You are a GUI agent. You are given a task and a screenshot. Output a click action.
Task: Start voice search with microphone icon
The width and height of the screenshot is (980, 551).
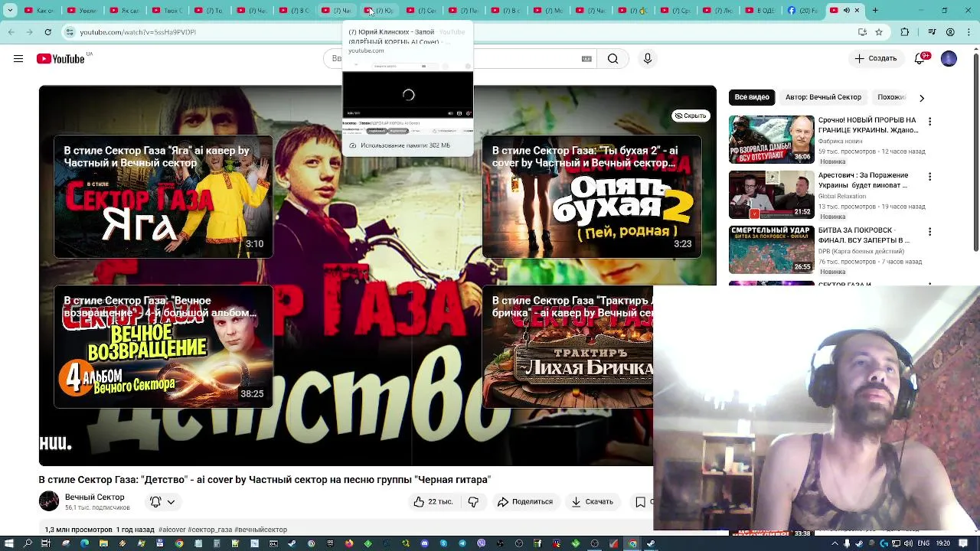point(648,59)
